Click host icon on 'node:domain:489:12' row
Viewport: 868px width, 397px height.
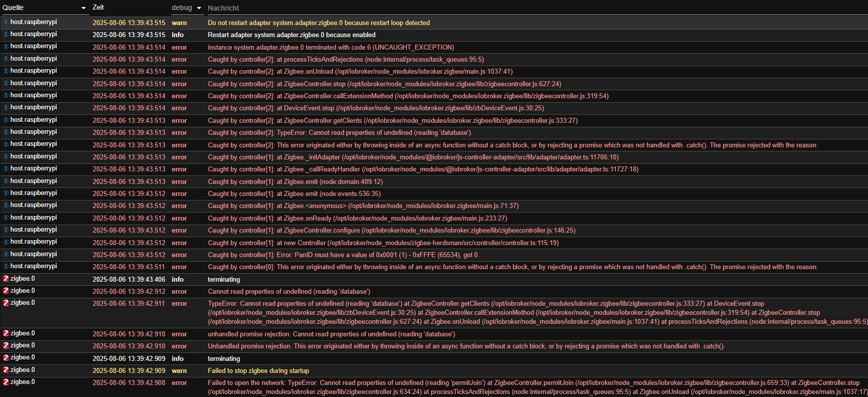[6, 181]
